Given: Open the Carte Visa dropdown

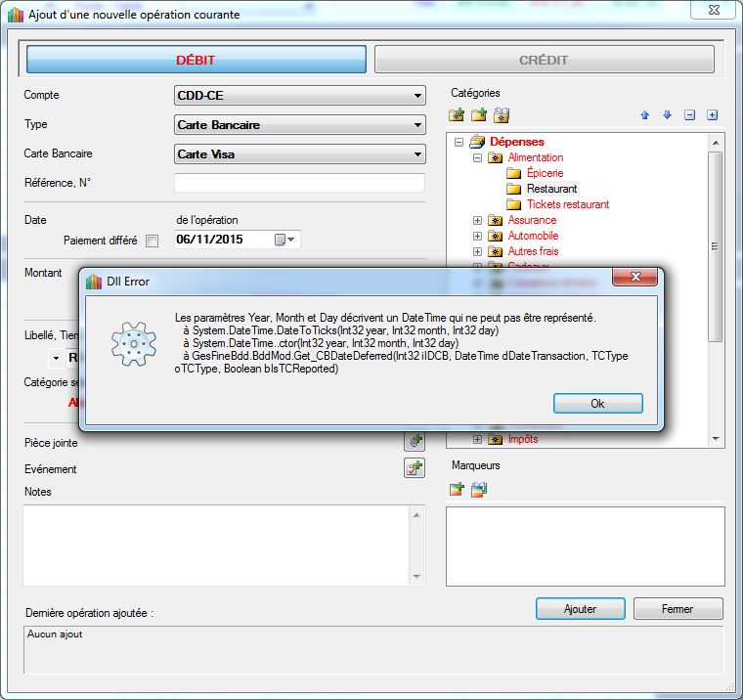Looking at the screenshot, I should click(299, 154).
